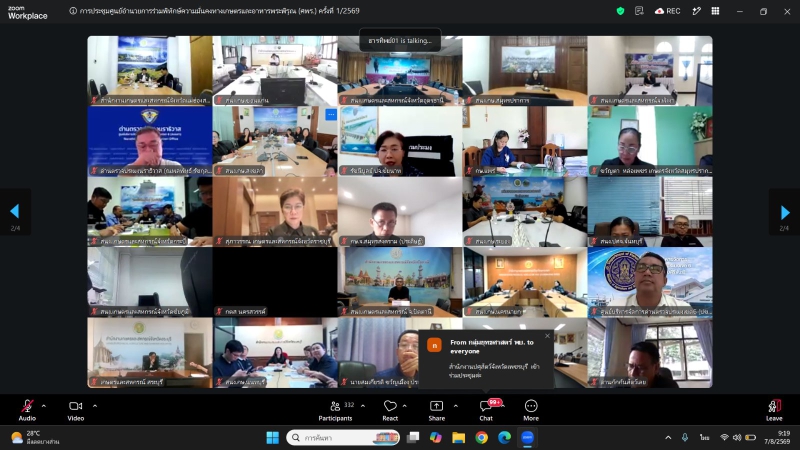Image resolution: width=800 pixels, height=450 pixels.
Task: Open the meeting info icon in title bar
Action: click(73, 11)
